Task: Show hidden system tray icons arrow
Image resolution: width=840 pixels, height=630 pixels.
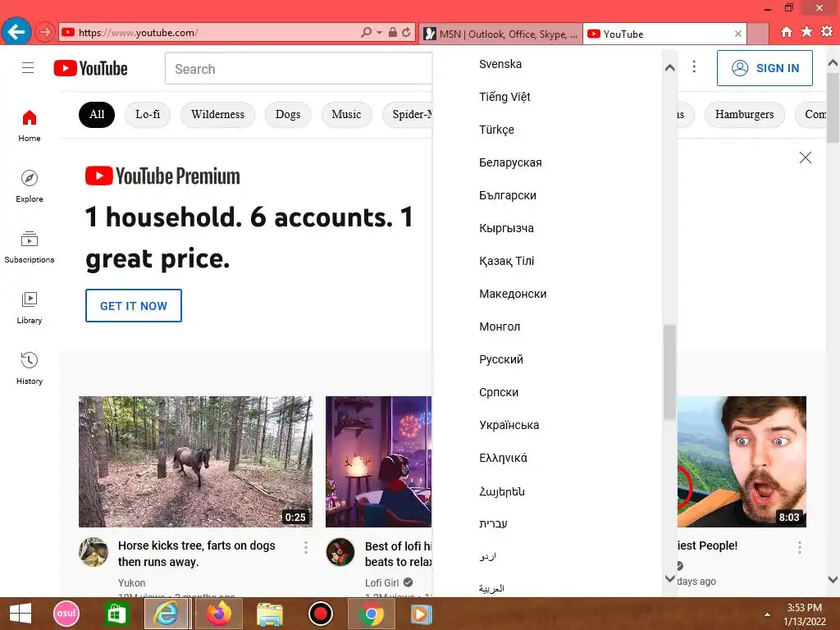Action: coord(767,614)
